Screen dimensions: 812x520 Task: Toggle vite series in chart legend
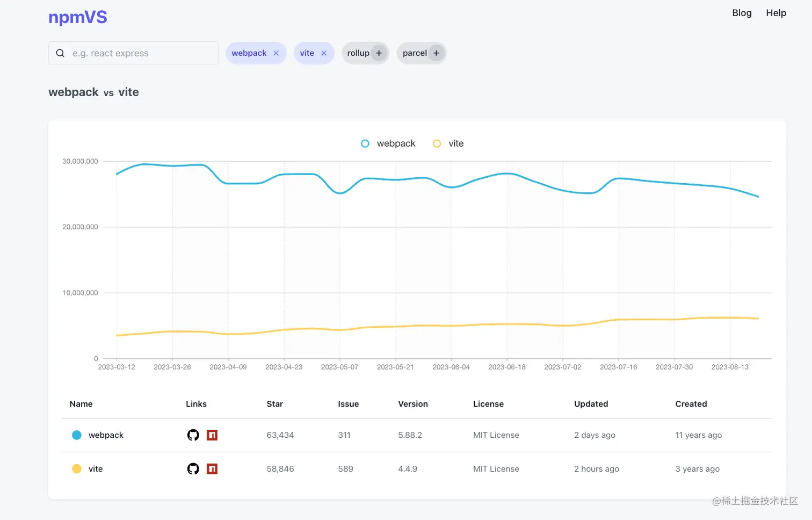pos(448,143)
